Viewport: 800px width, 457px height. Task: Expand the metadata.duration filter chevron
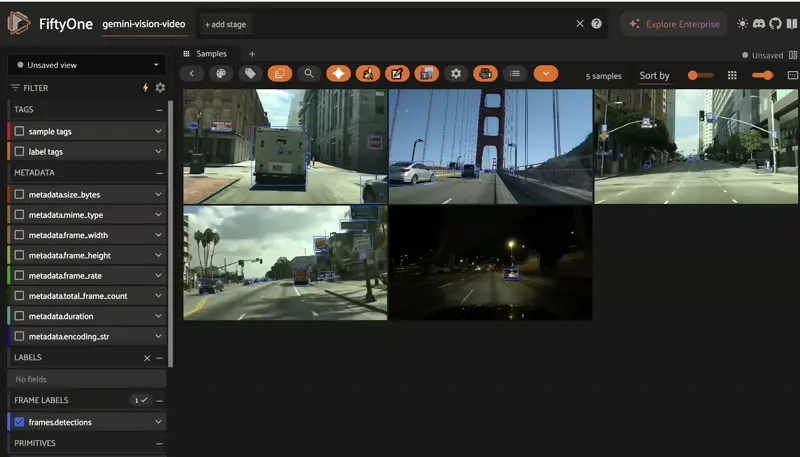pyautogui.click(x=158, y=316)
